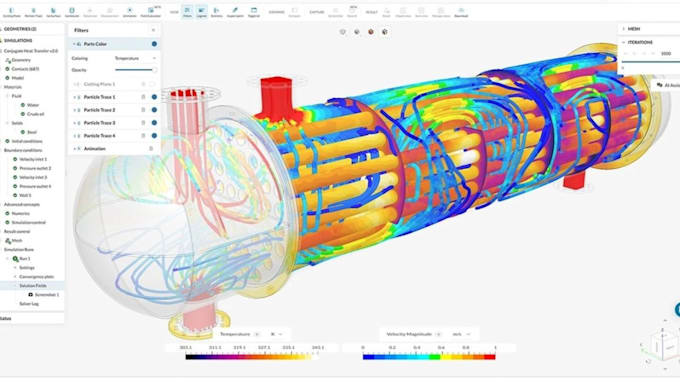Add a Particle Trace from the toolbar
The height and width of the screenshot is (383, 680).
(33, 12)
